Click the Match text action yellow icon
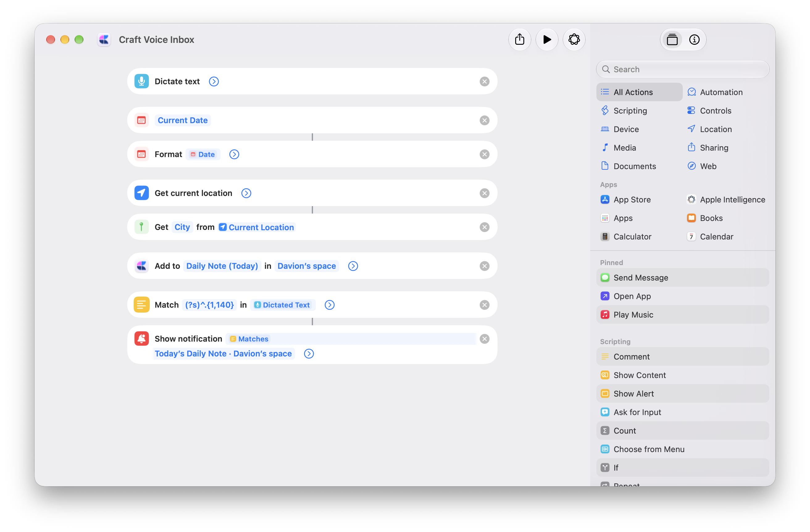The image size is (810, 532). (x=141, y=305)
